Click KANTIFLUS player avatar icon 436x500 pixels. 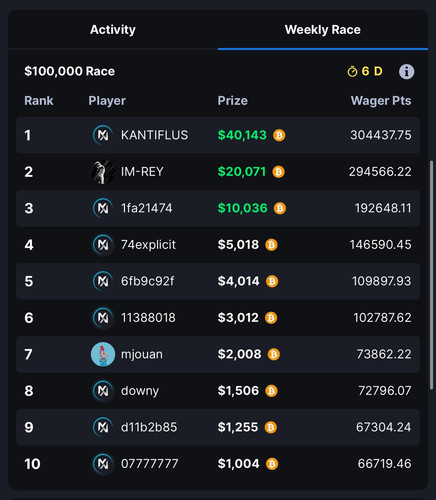click(103, 135)
